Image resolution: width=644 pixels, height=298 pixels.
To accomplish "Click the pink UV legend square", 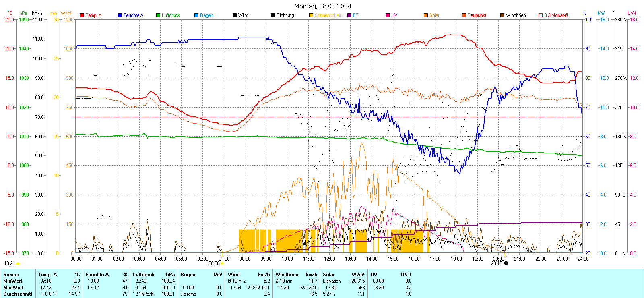I will 388,15.
